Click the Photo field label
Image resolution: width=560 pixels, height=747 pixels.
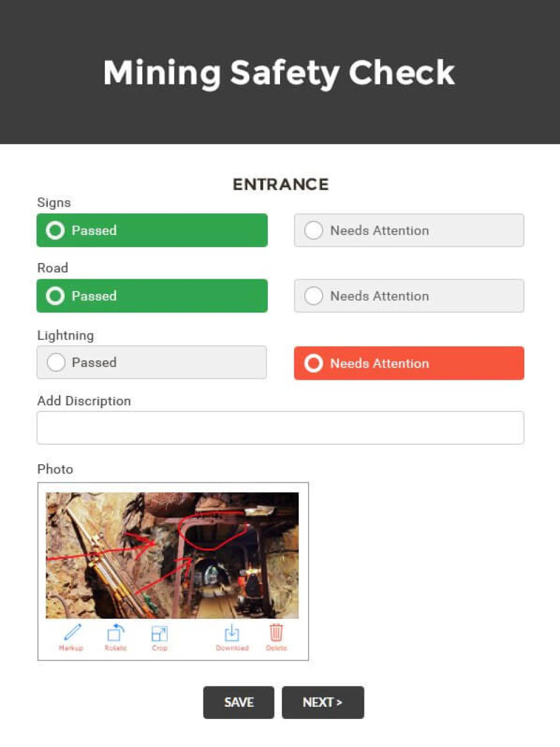tap(55, 469)
